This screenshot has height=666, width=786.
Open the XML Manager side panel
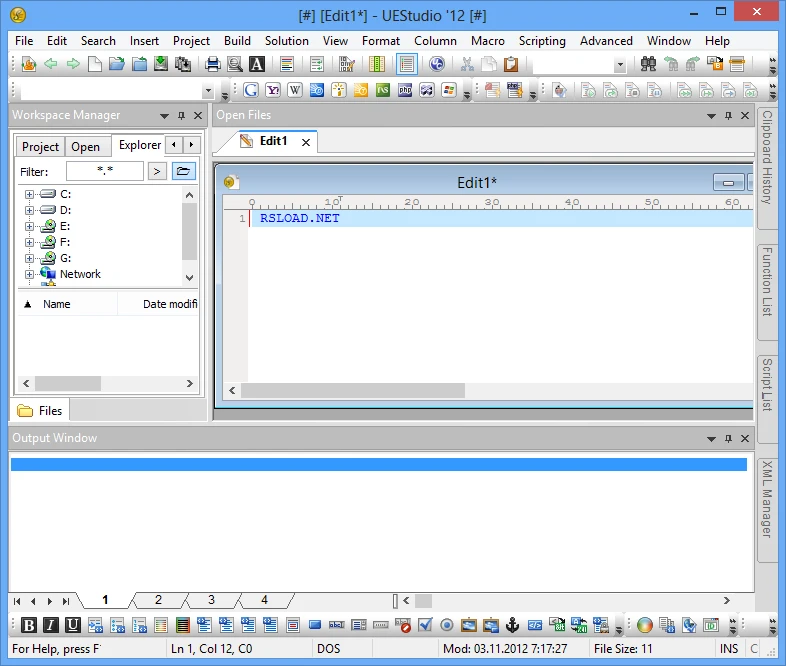tap(767, 498)
